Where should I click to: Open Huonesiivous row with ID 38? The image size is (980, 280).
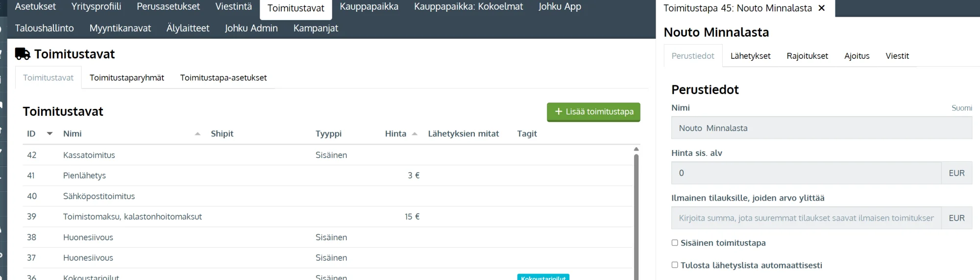pyautogui.click(x=327, y=237)
